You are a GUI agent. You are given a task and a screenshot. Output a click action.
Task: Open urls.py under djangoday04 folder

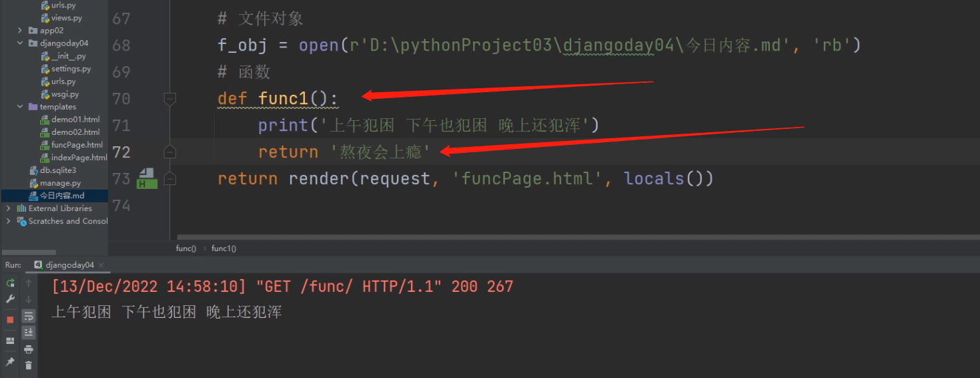(63, 81)
